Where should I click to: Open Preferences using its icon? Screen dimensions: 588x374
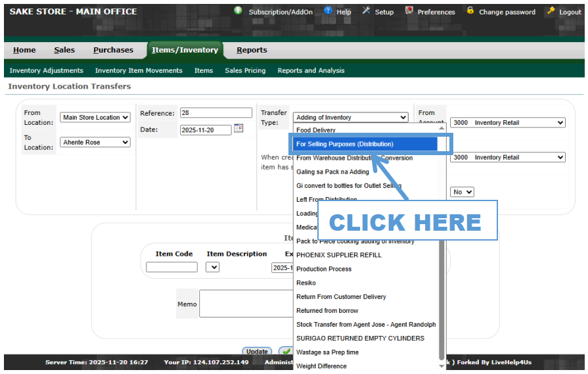(x=409, y=11)
